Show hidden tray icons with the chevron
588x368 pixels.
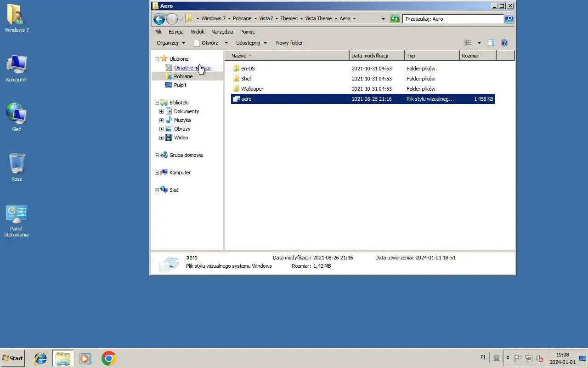point(508,358)
